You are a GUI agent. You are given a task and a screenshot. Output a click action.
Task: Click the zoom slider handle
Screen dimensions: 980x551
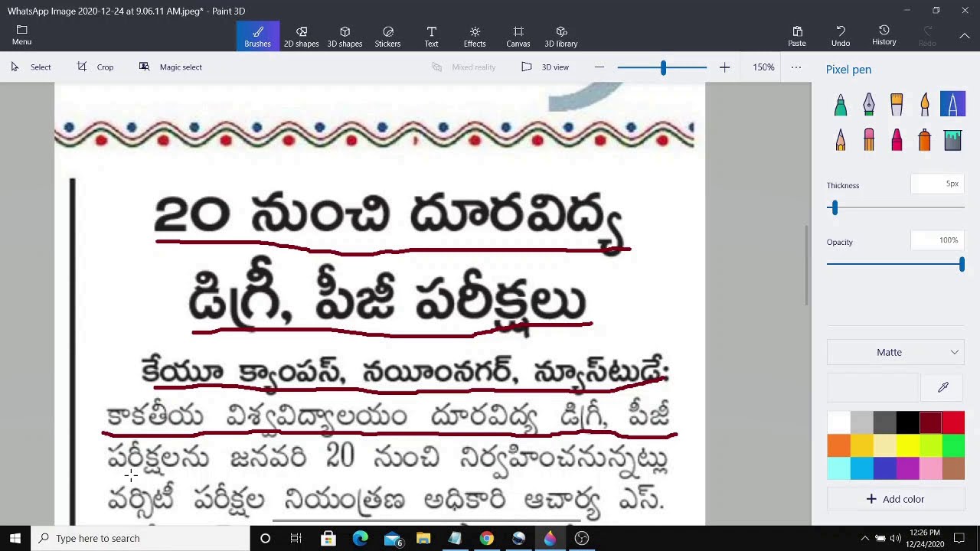tap(663, 67)
